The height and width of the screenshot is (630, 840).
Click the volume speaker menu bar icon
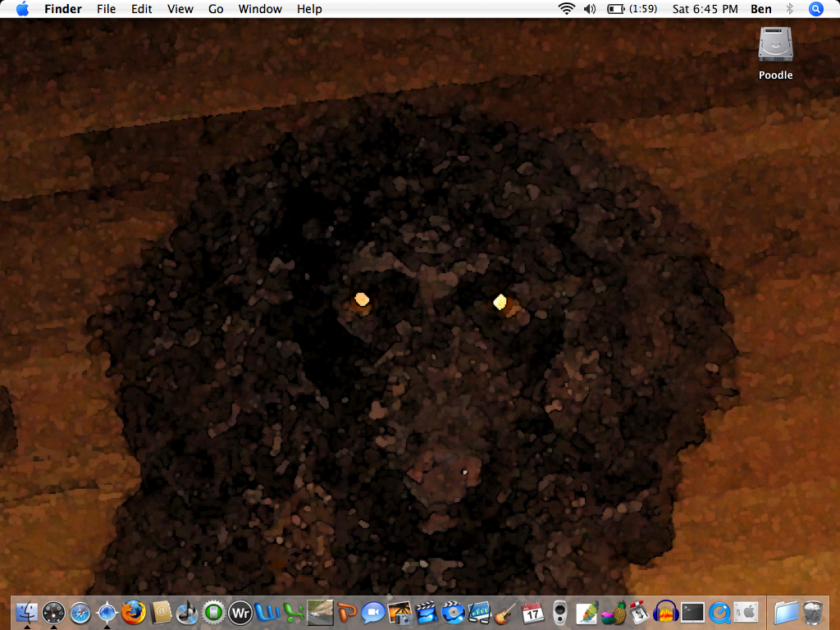pyautogui.click(x=590, y=9)
